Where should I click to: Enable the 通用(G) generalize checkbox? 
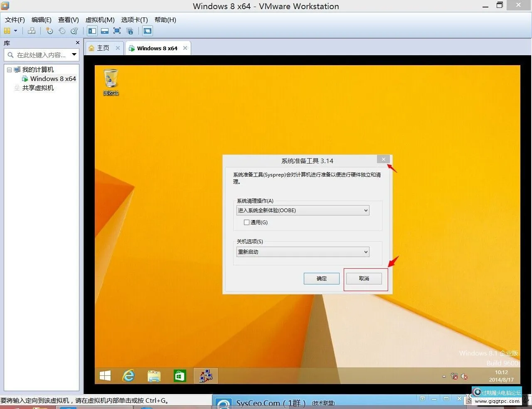246,223
